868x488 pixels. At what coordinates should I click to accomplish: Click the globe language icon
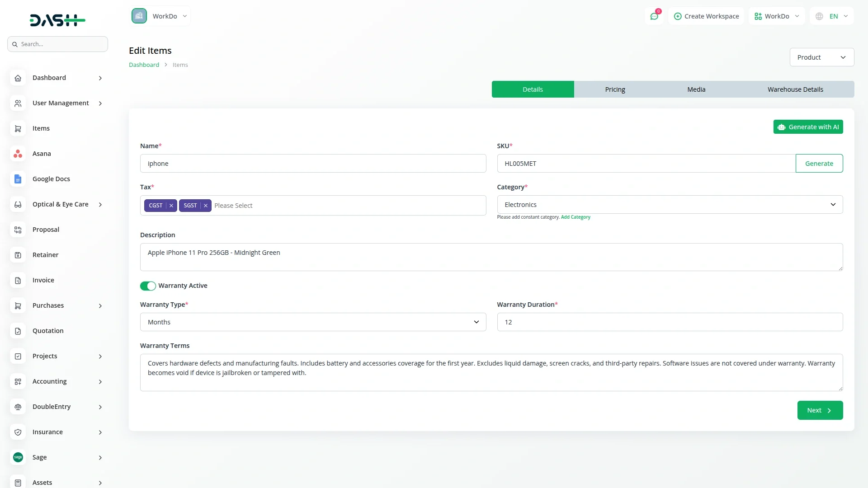tap(819, 16)
